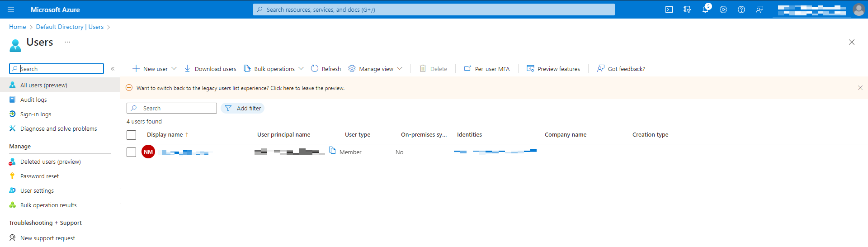The width and height of the screenshot is (868, 247).
Task: Close the Users blade
Action: pos(852,42)
